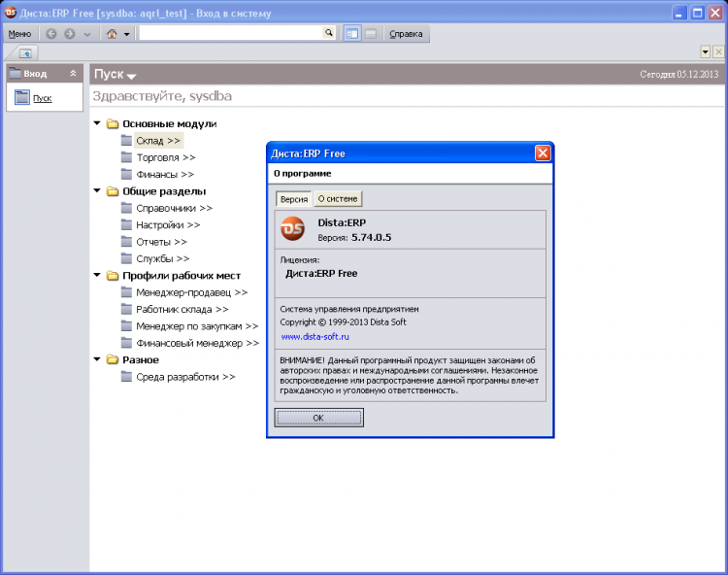Click into the toolbar search field
The width and height of the screenshot is (728, 575).
pos(230,33)
